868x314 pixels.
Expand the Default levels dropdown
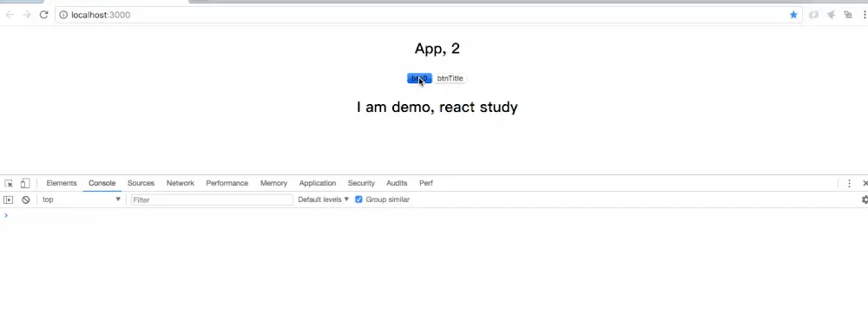click(x=323, y=200)
